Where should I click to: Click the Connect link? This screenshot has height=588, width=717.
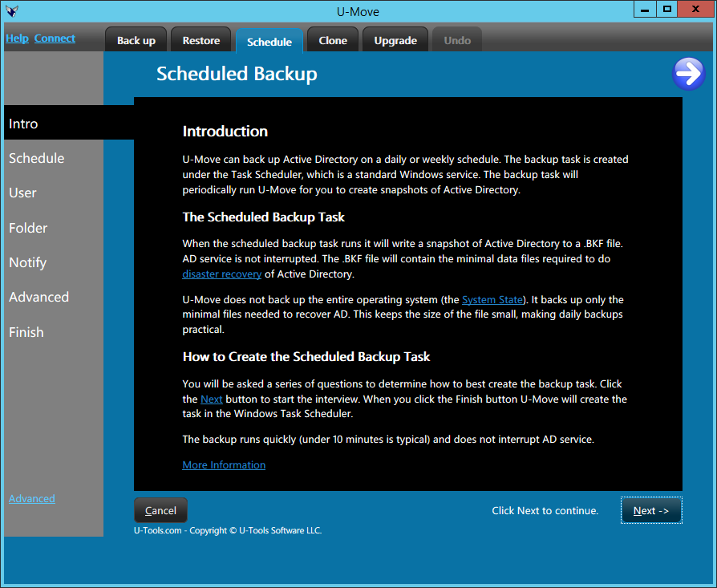[55, 39]
